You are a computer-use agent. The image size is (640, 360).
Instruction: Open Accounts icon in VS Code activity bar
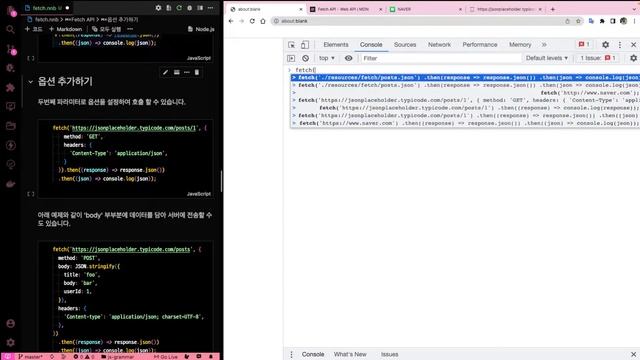(x=11, y=323)
